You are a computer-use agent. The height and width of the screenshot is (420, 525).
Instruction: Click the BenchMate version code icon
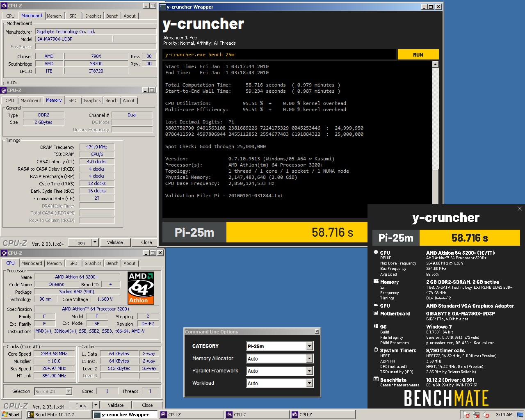(x=376, y=379)
